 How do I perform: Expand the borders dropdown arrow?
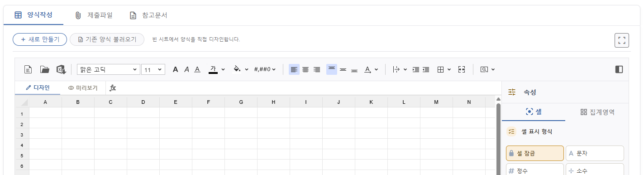pyautogui.click(x=449, y=69)
